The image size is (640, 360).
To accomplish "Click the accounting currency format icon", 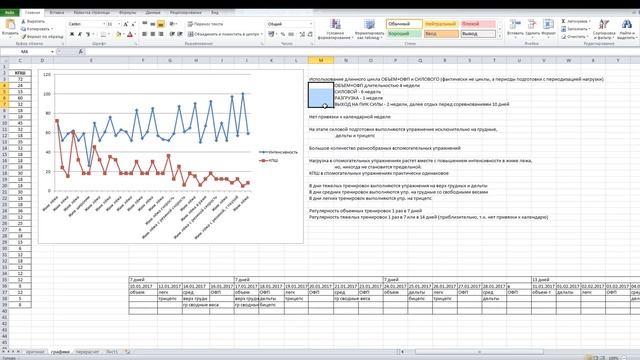I will (271, 34).
